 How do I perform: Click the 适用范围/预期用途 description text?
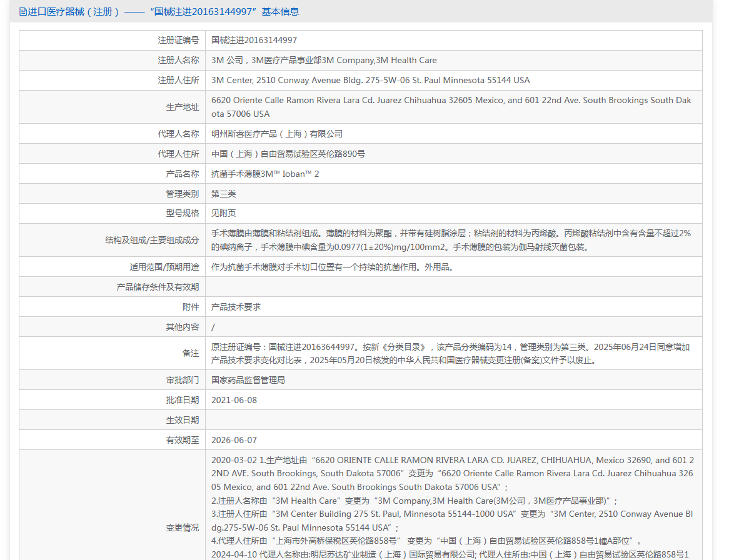[x=332, y=267]
